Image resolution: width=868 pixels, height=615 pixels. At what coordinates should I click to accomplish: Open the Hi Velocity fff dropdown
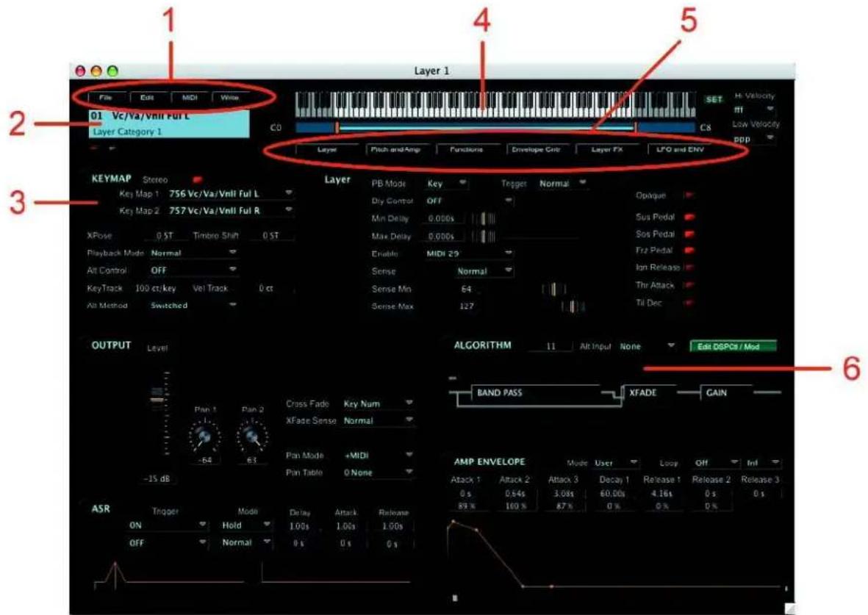(753, 109)
